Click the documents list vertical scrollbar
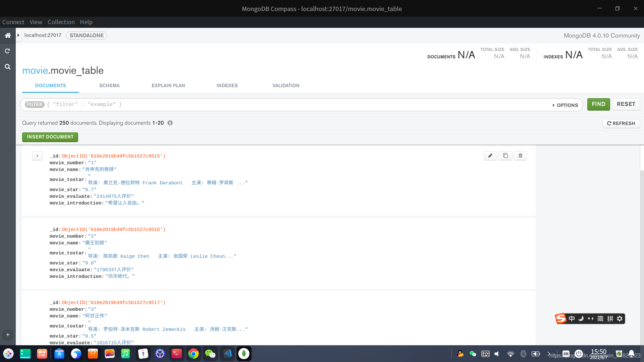The image size is (644, 362). tap(642, 158)
